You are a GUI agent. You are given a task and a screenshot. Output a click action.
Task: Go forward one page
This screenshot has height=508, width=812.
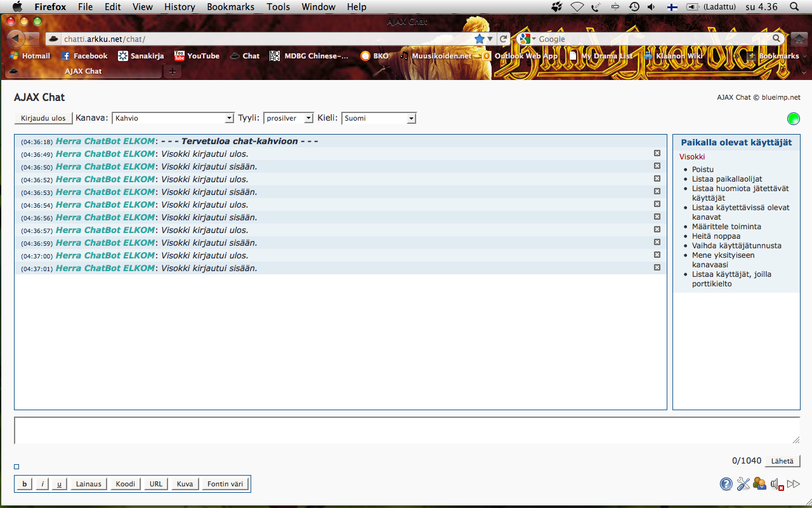[x=32, y=39]
